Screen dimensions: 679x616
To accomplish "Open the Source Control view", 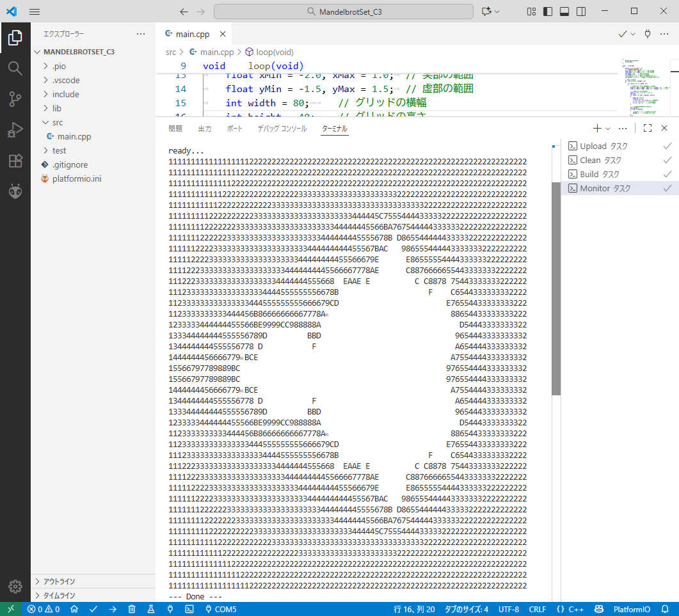I will [x=15, y=99].
